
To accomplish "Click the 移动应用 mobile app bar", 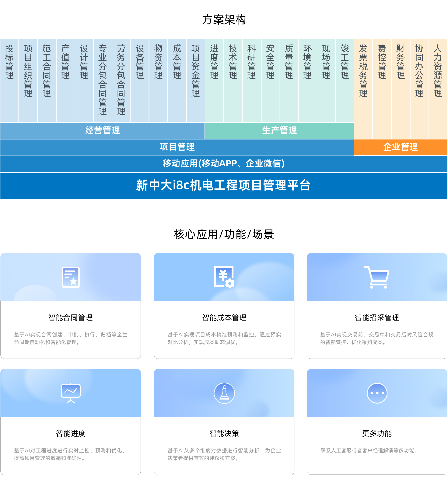I will tap(224, 163).
